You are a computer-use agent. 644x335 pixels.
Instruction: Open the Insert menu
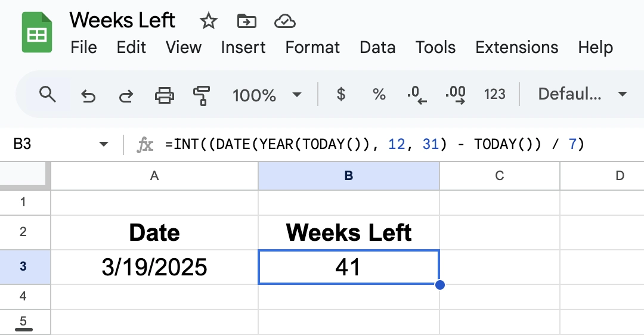[243, 48]
